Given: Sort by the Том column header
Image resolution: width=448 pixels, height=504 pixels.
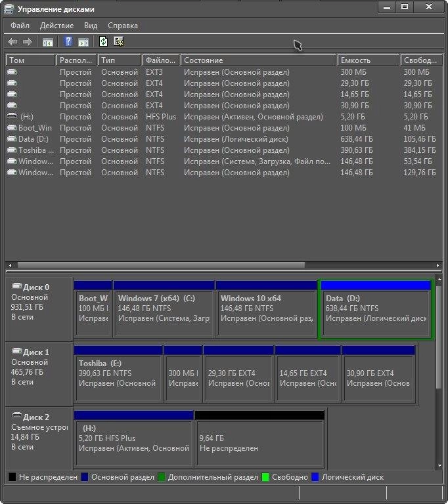Looking at the screenshot, I should tap(31, 60).
